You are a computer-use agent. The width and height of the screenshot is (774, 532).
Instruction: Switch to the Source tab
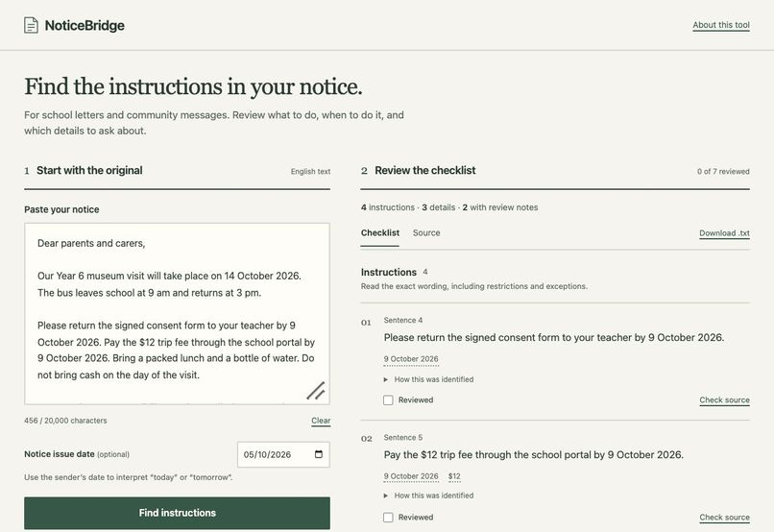(x=426, y=233)
